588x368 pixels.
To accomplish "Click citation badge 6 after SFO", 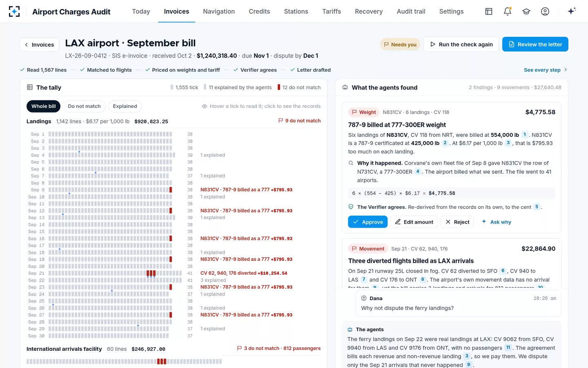I will coord(503,271).
